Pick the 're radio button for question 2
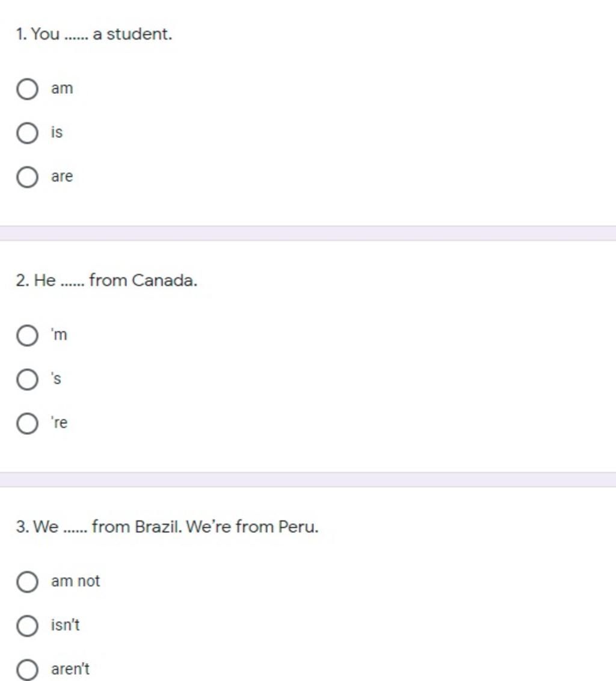This screenshot has width=616, height=681. click(27, 424)
